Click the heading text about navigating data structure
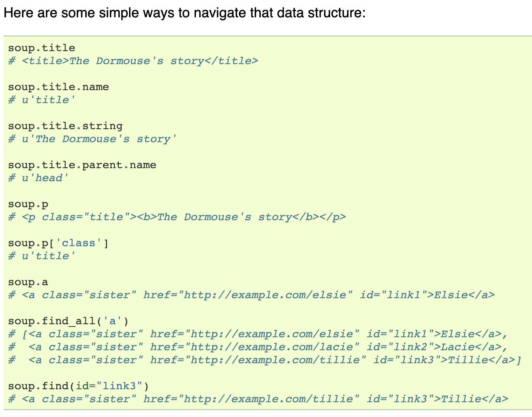Viewport: 532px width, 417px height. (185, 13)
